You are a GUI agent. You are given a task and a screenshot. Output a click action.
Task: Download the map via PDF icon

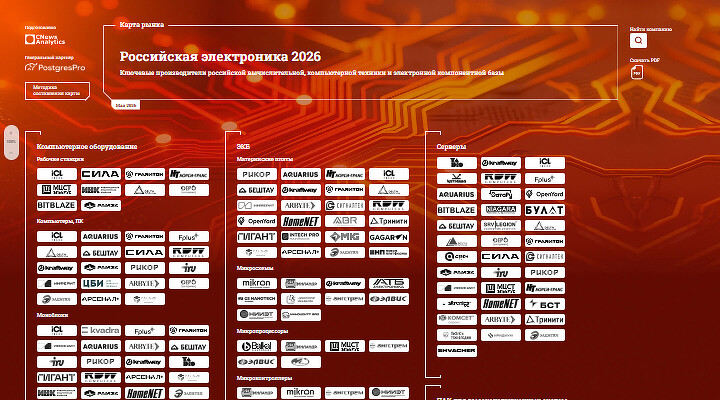[x=637, y=73]
